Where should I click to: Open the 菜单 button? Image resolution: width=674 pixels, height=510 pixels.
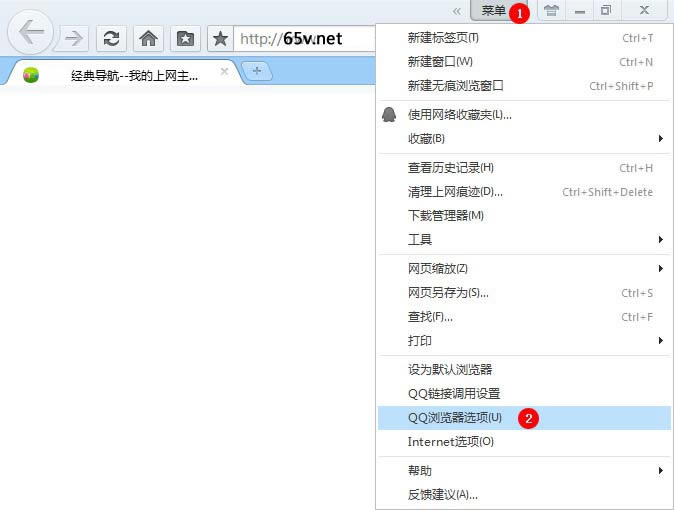(x=493, y=10)
